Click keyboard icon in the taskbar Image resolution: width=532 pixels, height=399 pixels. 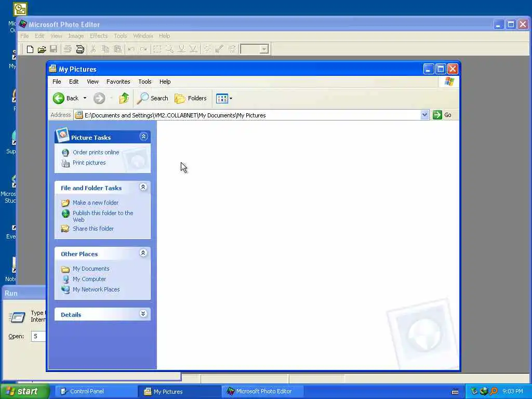(x=455, y=392)
